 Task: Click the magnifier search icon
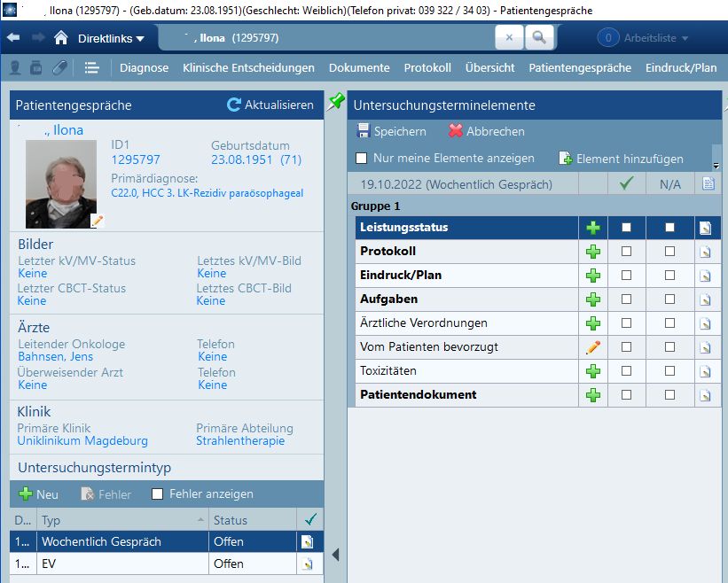[538, 38]
